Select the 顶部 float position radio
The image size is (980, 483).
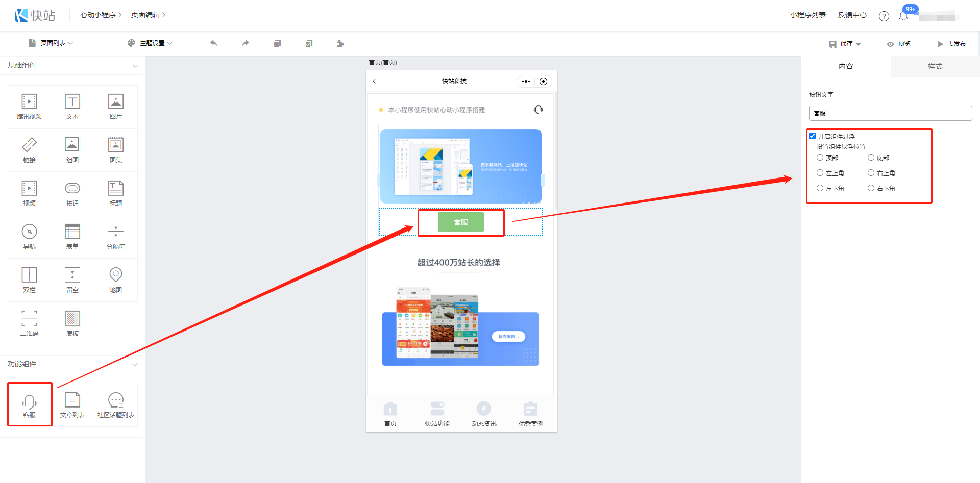coord(820,158)
